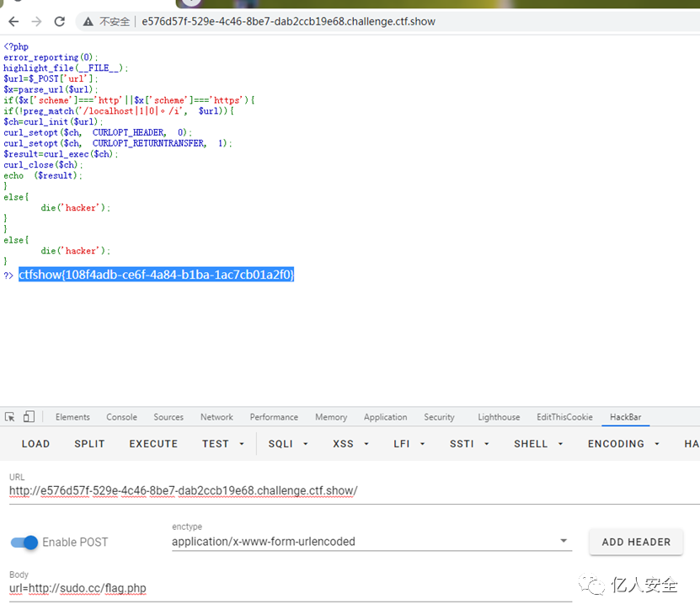
Task: Expand the LFI payload menu
Action: point(409,443)
